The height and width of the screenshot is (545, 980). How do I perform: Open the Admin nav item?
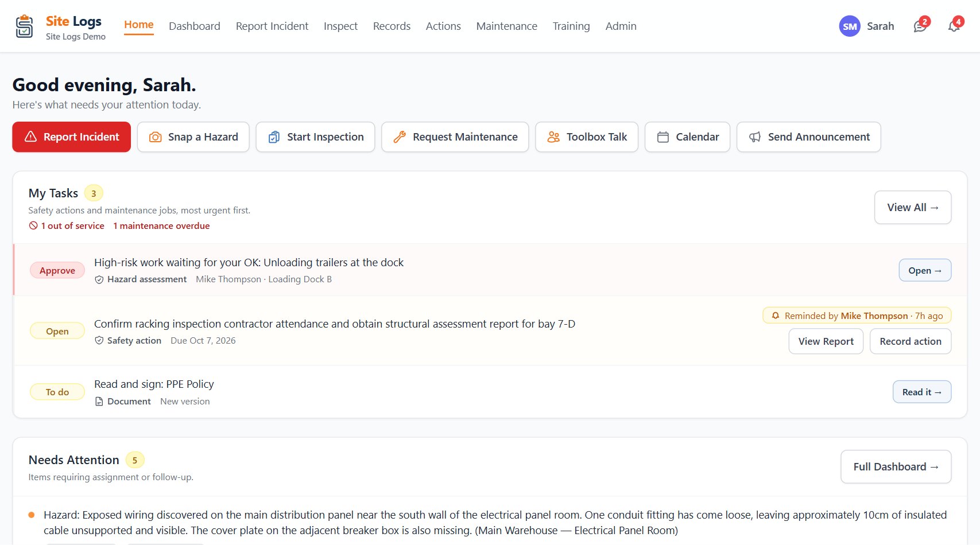click(x=621, y=26)
